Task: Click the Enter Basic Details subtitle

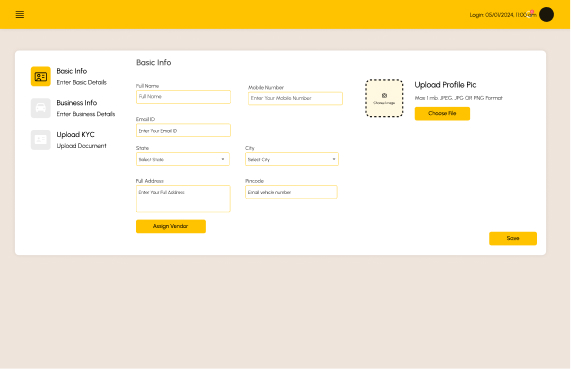Action: [x=82, y=82]
